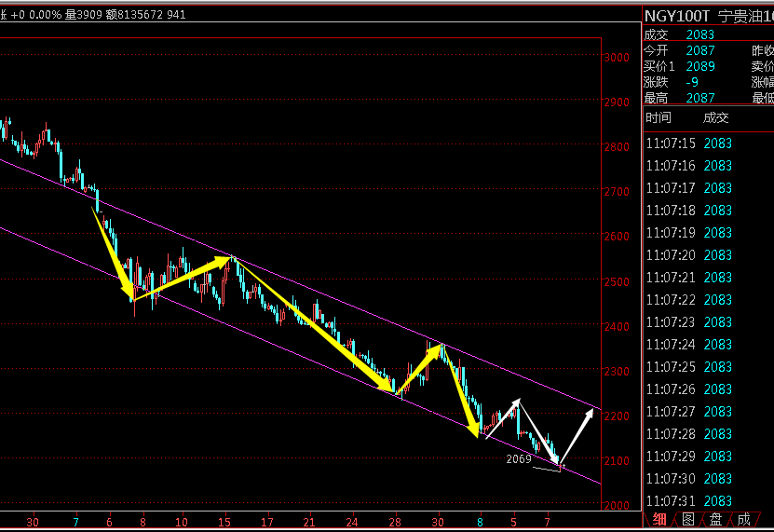
Task: Click the 2900 price axis label
Action: [617, 102]
